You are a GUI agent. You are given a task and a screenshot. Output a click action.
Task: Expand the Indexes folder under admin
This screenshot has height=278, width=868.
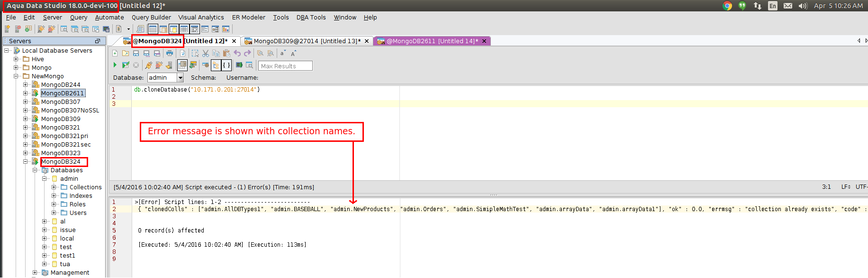(x=54, y=195)
